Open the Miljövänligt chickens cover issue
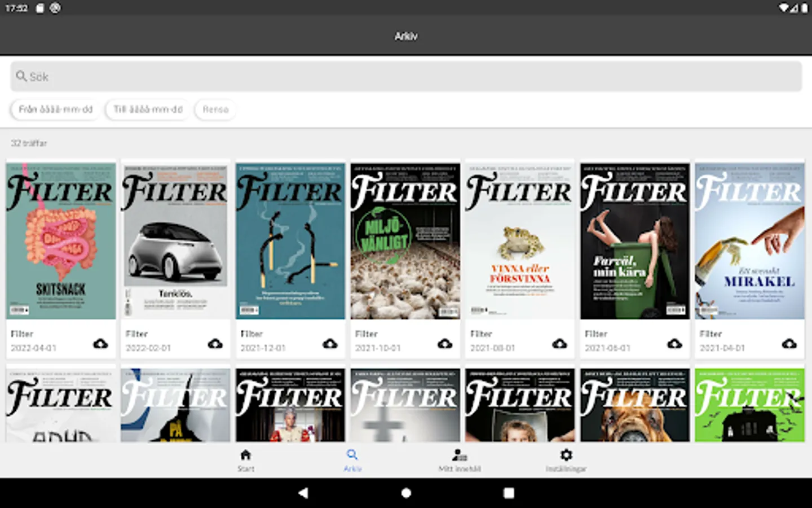 405,241
